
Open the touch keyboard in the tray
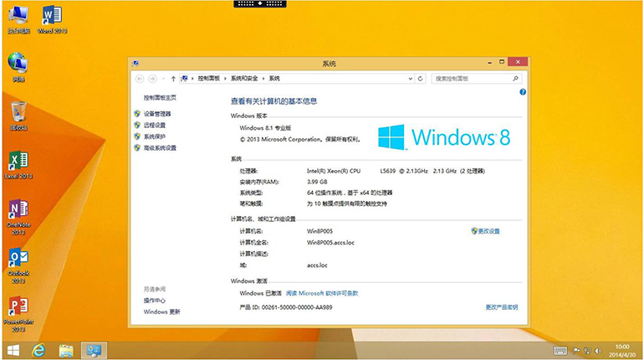(560, 351)
